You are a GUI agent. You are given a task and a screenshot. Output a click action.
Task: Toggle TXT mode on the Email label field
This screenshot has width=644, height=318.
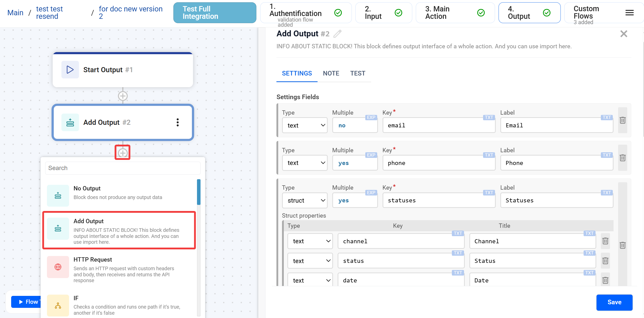(607, 117)
